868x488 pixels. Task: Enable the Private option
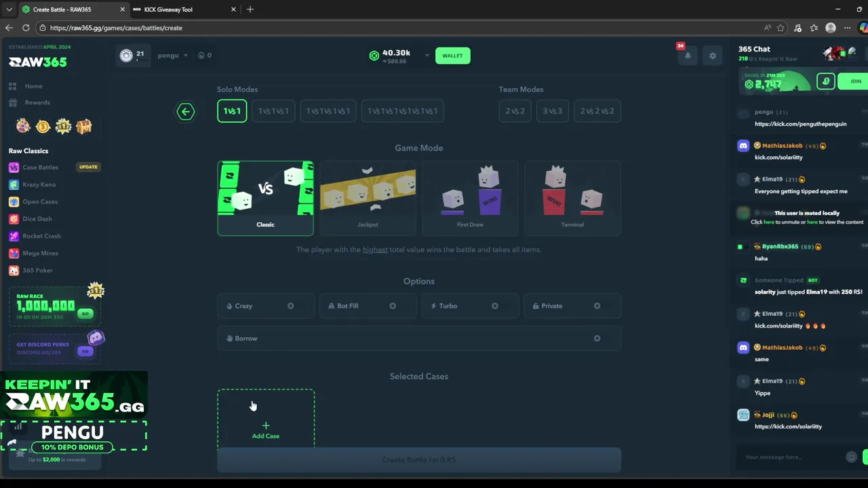pyautogui.click(x=572, y=306)
